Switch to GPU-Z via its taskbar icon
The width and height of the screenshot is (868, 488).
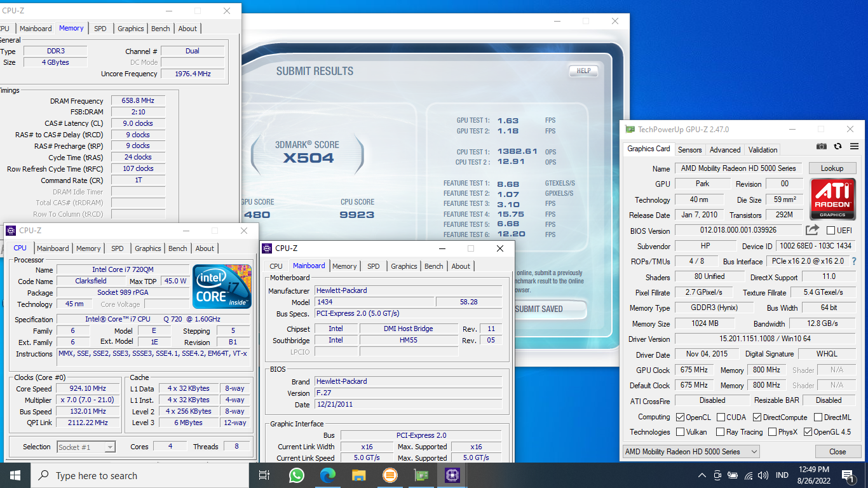pyautogui.click(x=421, y=475)
